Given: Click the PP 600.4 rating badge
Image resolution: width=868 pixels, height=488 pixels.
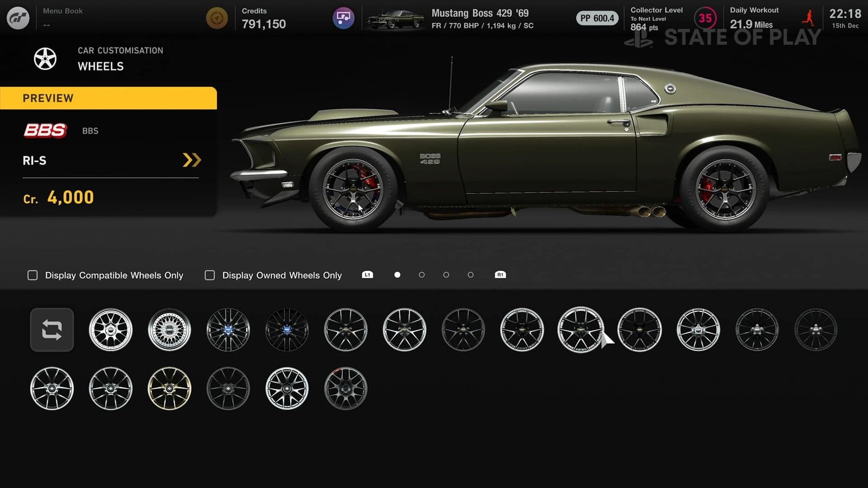Looking at the screenshot, I should click(x=597, y=18).
